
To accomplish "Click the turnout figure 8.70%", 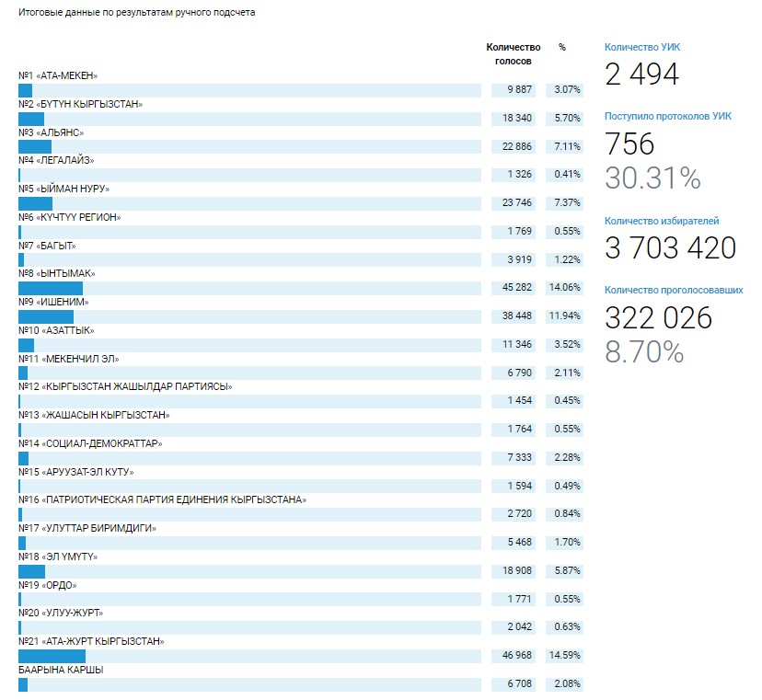I will click(643, 351).
